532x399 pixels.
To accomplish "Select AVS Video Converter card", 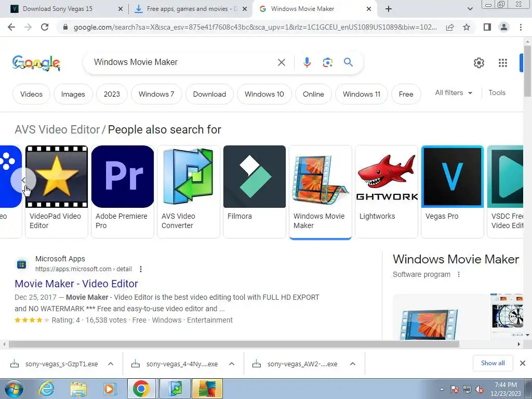I will click(189, 192).
